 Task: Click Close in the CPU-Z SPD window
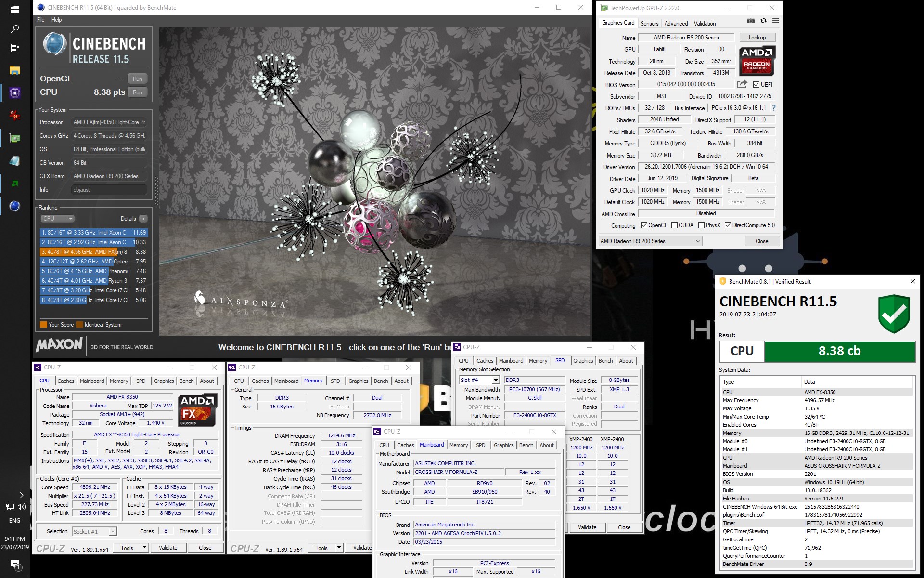tap(624, 527)
